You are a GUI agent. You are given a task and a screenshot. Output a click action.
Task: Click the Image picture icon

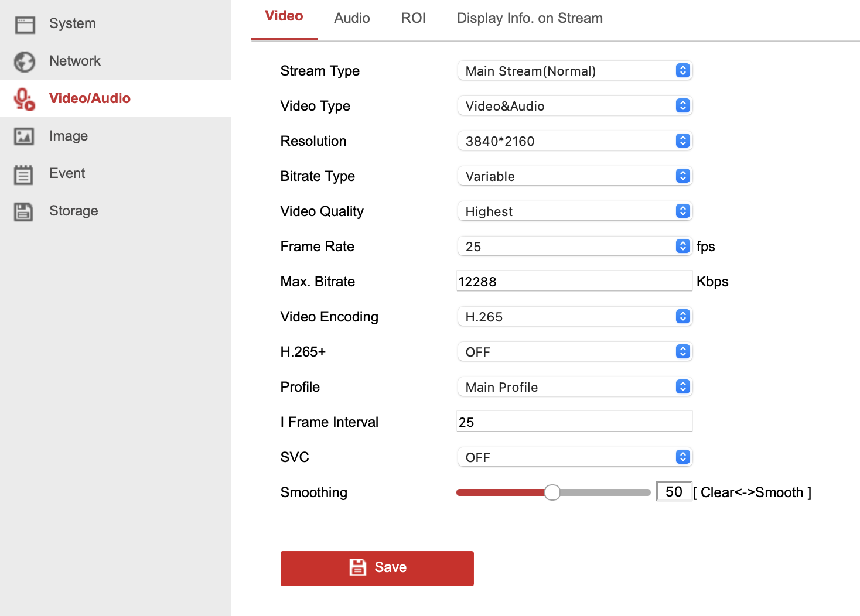[x=24, y=136]
